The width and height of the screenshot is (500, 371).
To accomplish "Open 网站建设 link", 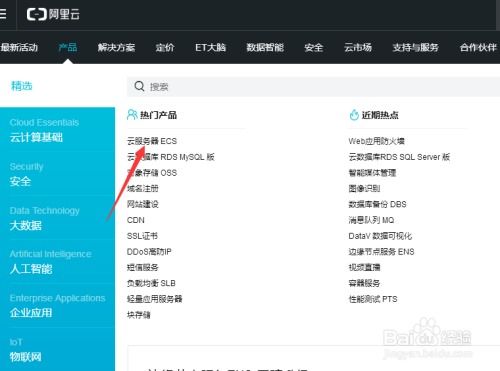I will point(143,204).
